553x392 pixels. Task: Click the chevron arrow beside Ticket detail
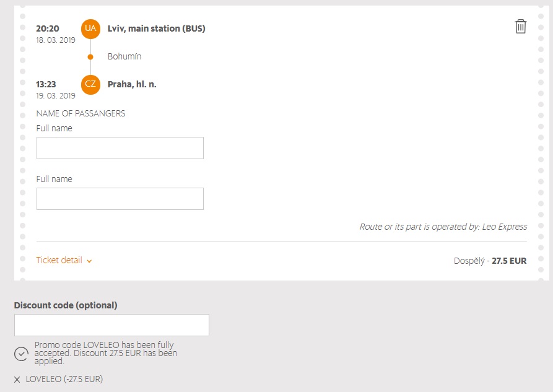[89, 261]
